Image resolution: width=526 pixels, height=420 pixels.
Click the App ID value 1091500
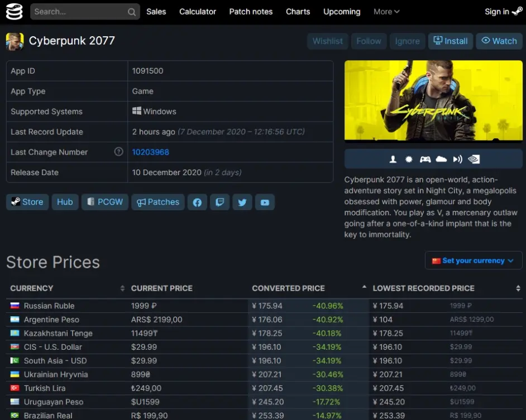(x=147, y=71)
